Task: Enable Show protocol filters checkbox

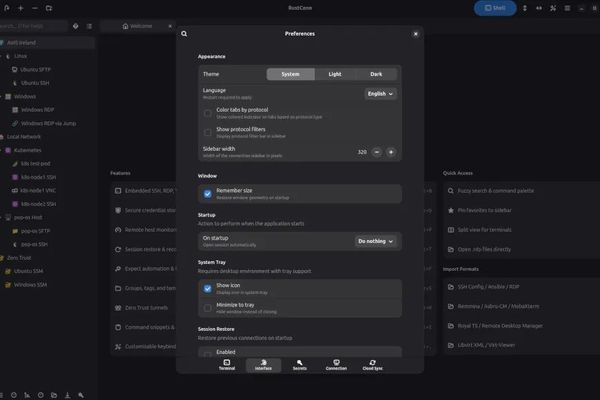Action: [x=208, y=133]
